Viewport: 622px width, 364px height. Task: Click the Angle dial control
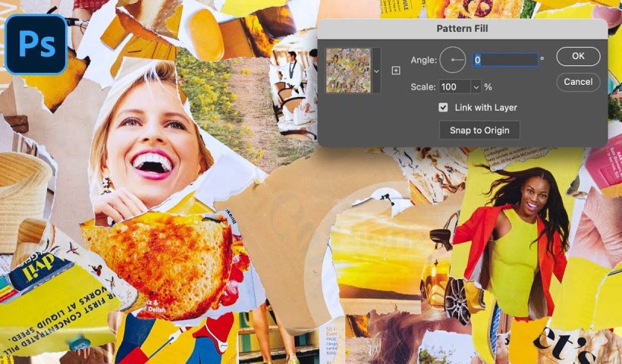click(x=453, y=60)
